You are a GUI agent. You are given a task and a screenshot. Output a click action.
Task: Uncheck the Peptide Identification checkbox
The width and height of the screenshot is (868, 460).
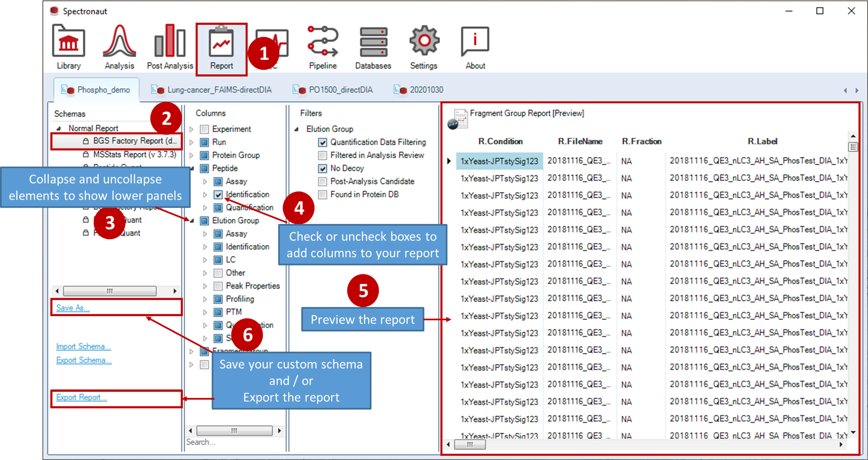coord(218,195)
